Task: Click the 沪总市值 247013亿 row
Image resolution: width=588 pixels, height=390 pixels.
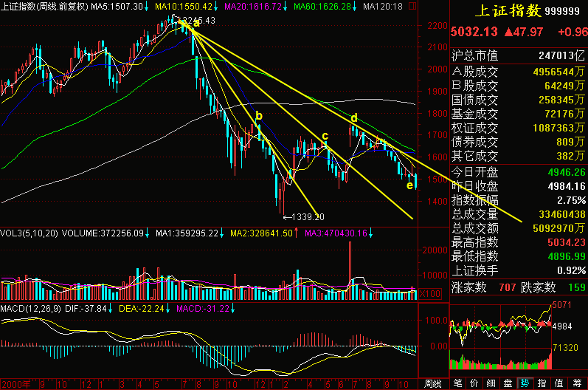Action: (518, 55)
